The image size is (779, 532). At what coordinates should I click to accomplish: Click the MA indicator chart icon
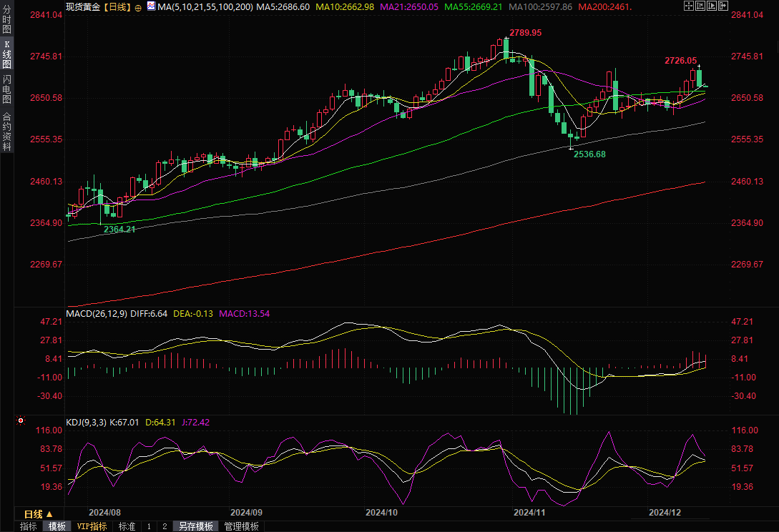[x=150, y=6]
